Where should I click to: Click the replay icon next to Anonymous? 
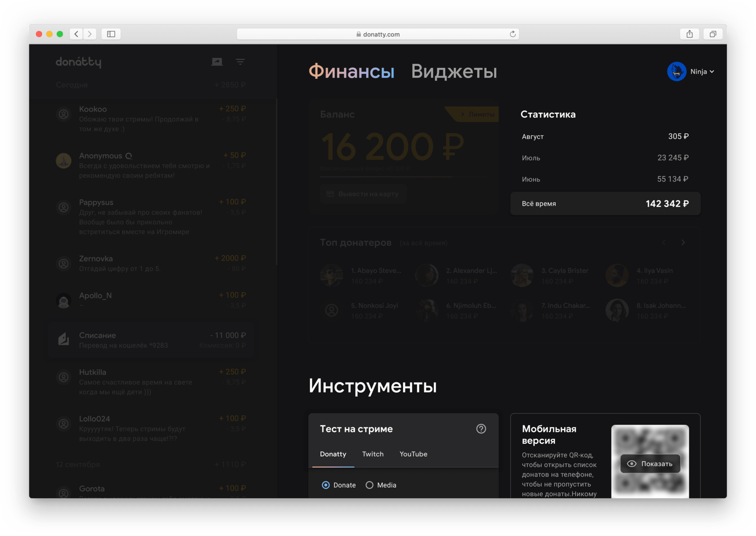click(x=129, y=156)
